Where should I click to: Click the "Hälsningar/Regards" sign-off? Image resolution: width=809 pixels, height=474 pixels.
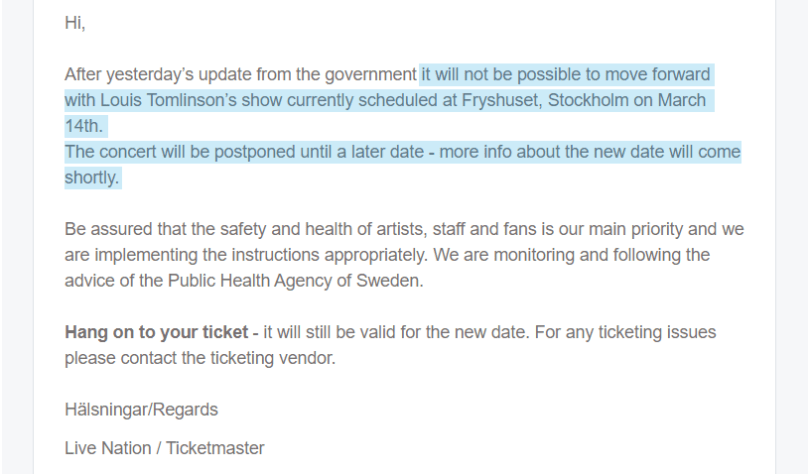click(141, 410)
